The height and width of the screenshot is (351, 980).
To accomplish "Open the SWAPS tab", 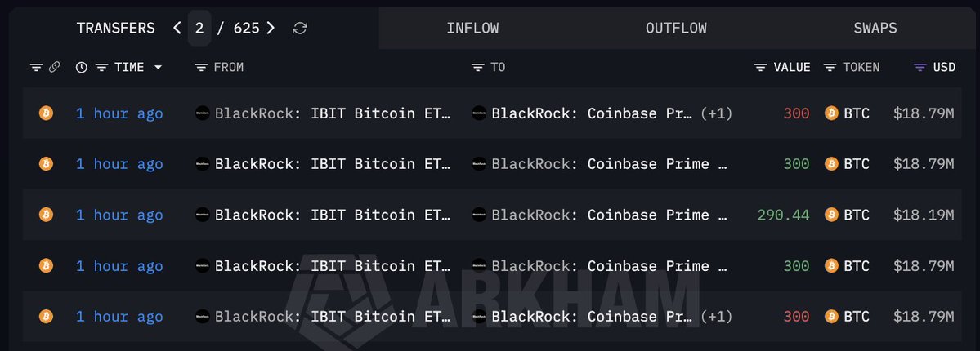I will [x=875, y=28].
